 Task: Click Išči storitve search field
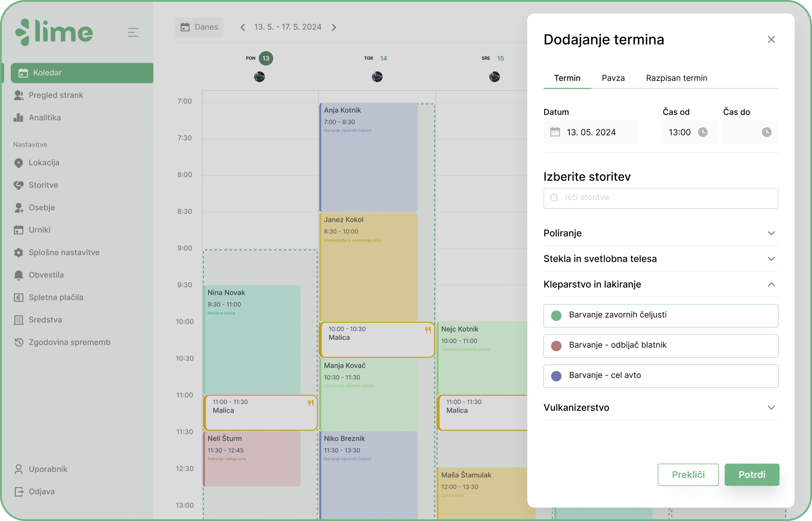coord(660,198)
